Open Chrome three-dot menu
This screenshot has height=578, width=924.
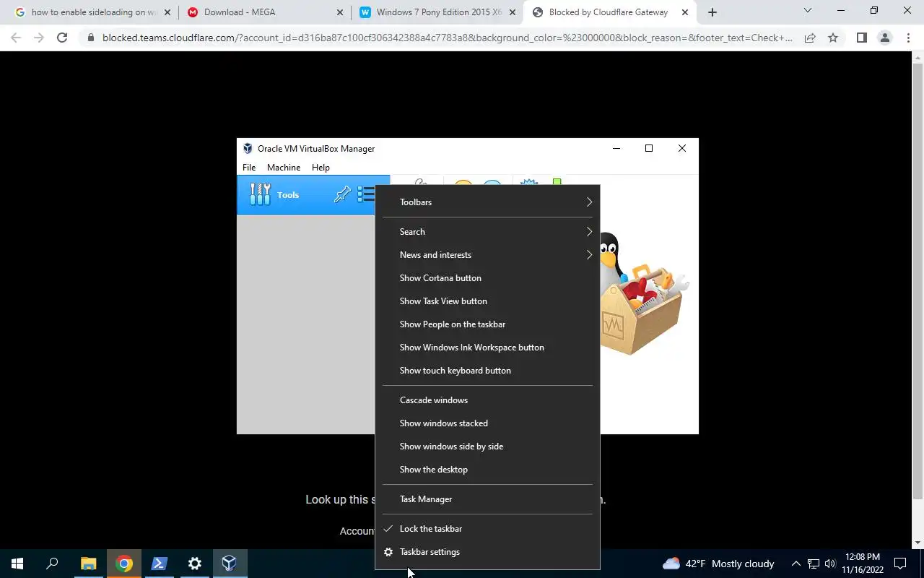tap(908, 38)
